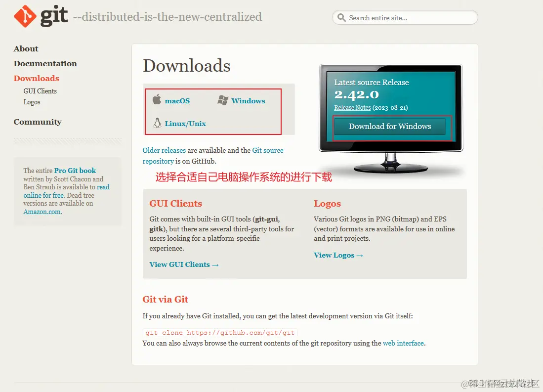Select the Windows download link
Viewport: 543px width, 392px height.
click(x=249, y=101)
